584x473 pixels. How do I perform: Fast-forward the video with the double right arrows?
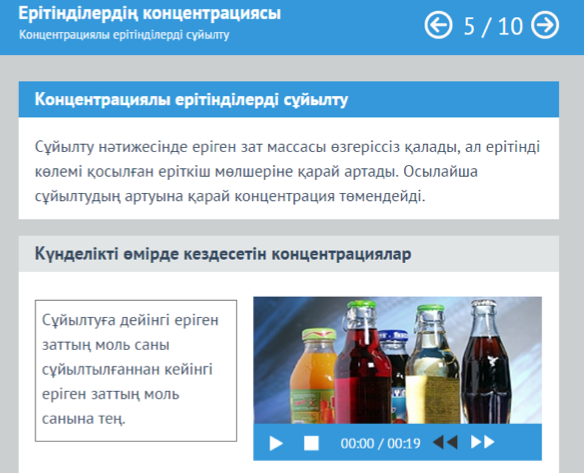[x=482, y=442]
